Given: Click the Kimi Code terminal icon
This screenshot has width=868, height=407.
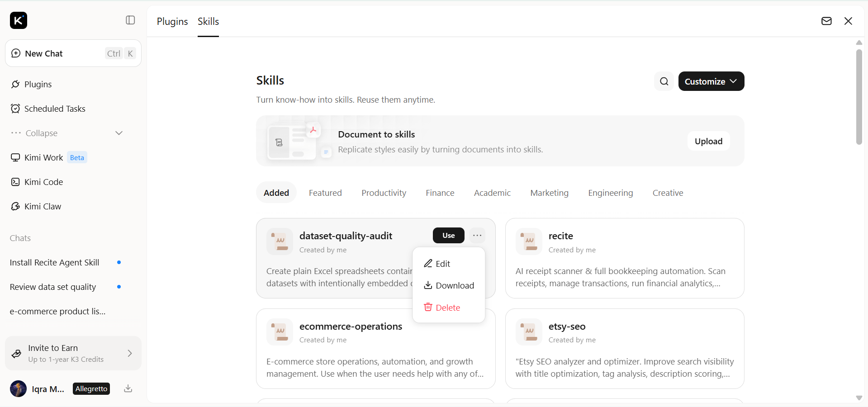Looking at the screenshot, I should coord(15,182).
